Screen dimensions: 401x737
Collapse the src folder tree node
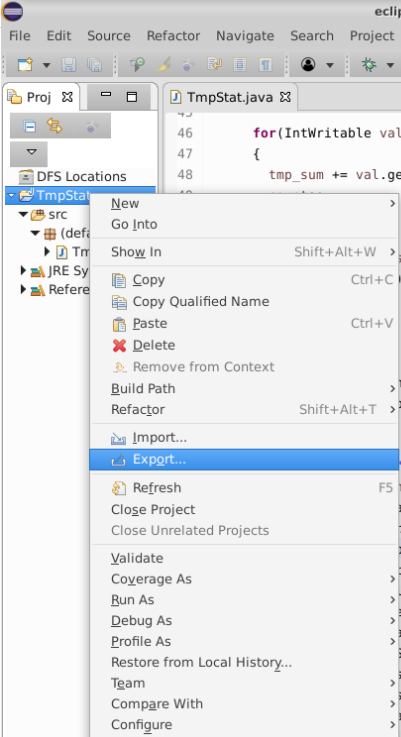point(23,214)
